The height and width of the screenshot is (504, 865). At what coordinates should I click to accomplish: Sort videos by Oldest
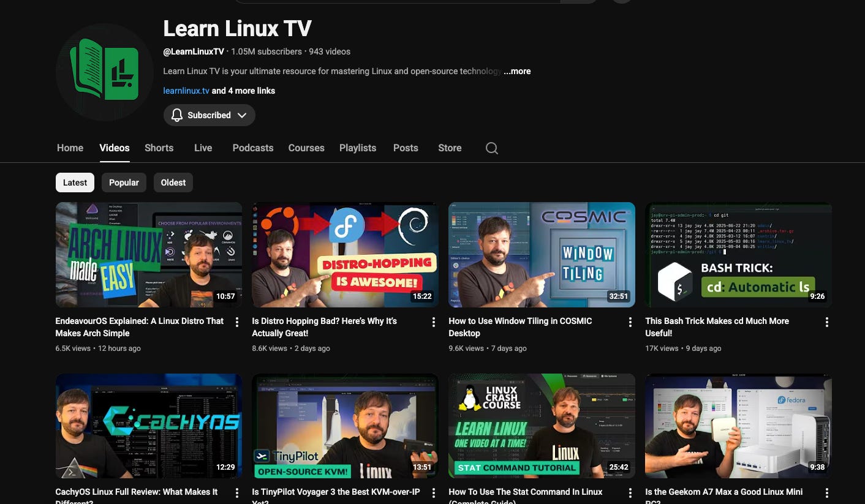point(173,182)
